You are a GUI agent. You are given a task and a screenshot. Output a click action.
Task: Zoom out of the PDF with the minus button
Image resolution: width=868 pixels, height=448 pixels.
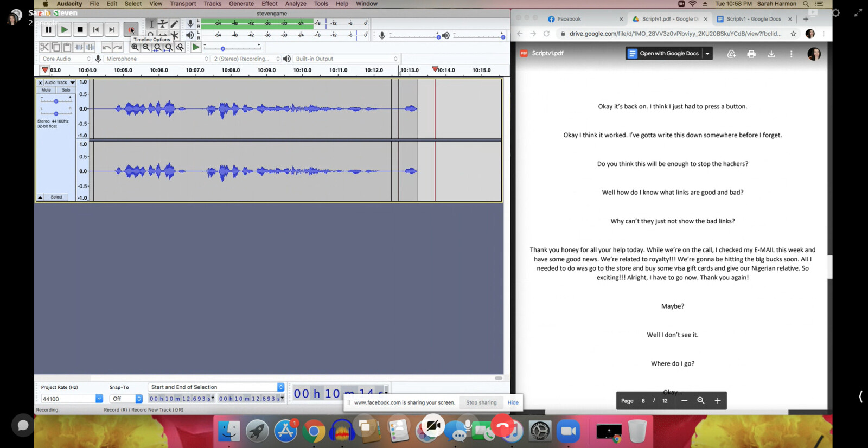click(684, 400)
